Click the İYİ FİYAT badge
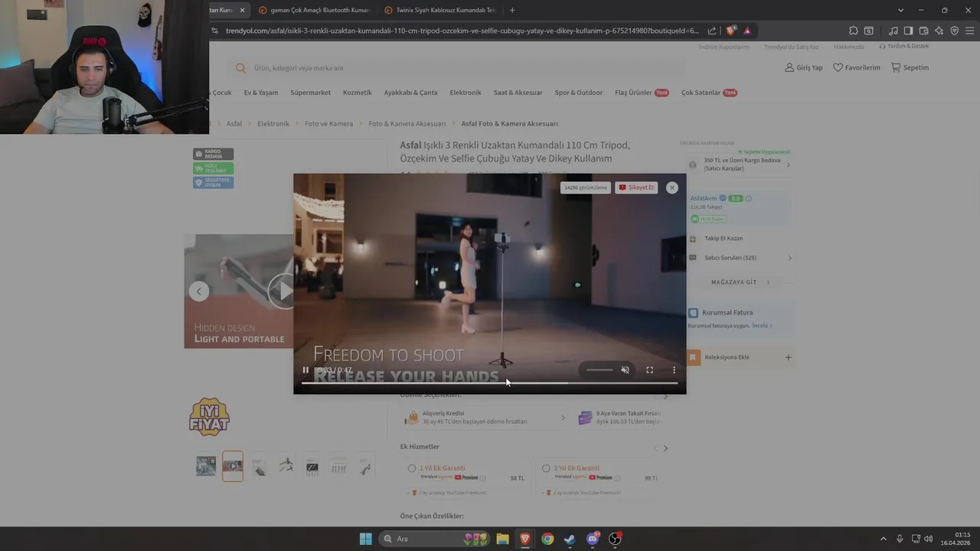This screenshot has width=980, height=551. [210, 417]
